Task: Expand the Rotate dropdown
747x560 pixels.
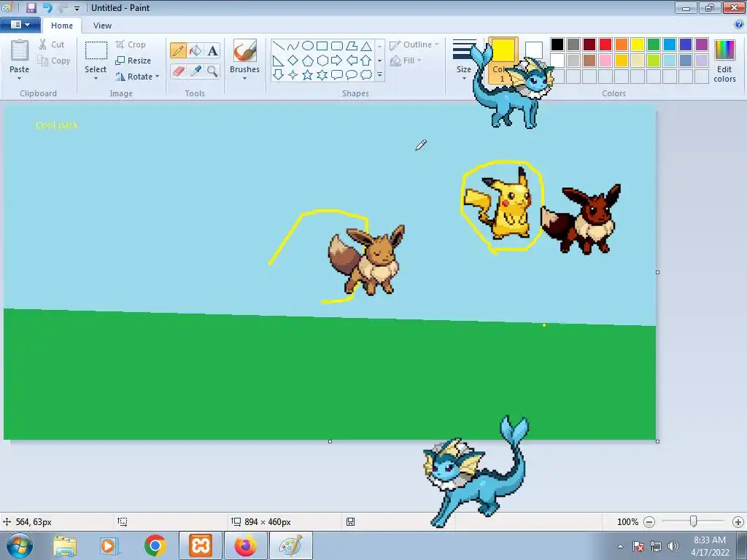Action: 158,76
